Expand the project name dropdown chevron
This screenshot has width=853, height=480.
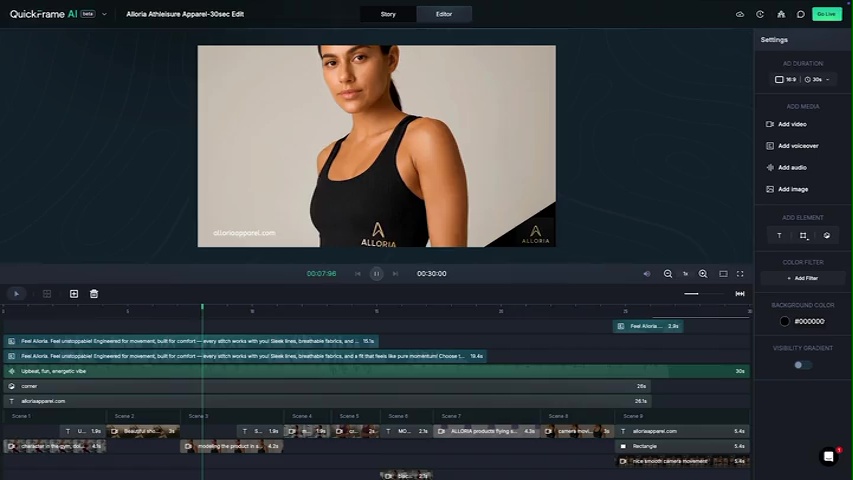tap(104, 14)
